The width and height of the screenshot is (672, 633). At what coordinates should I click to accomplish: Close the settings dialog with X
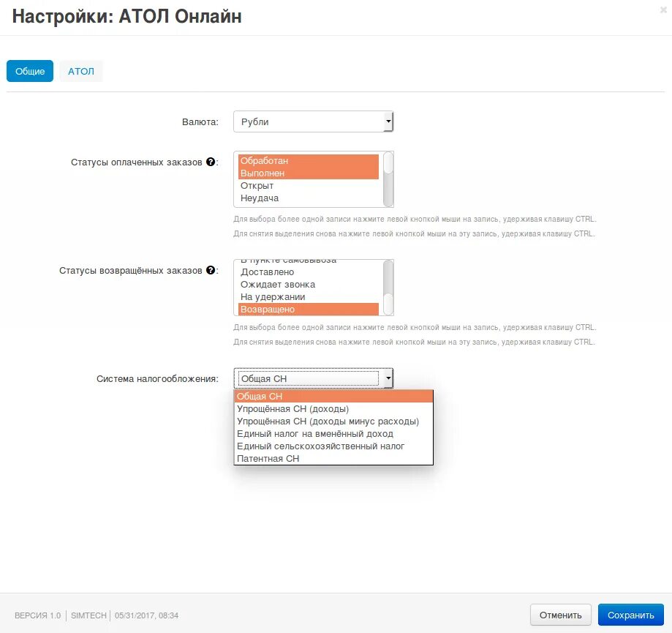pyautogui.click(x=663, y=10)
